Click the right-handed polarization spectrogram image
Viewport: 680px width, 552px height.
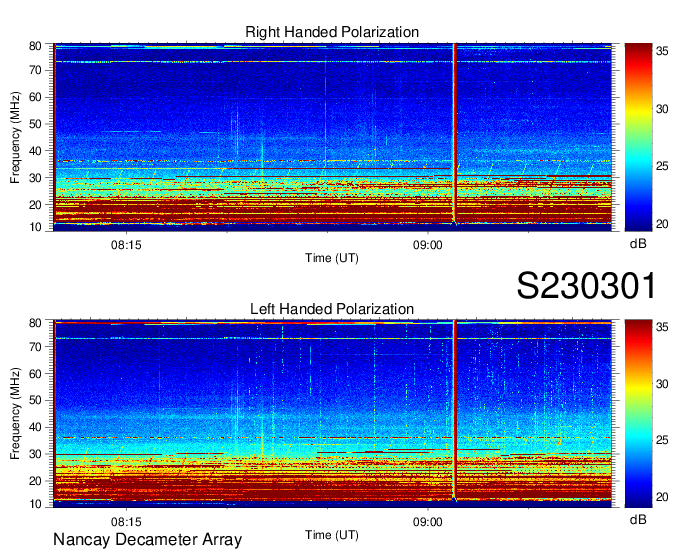coord(332,137)
